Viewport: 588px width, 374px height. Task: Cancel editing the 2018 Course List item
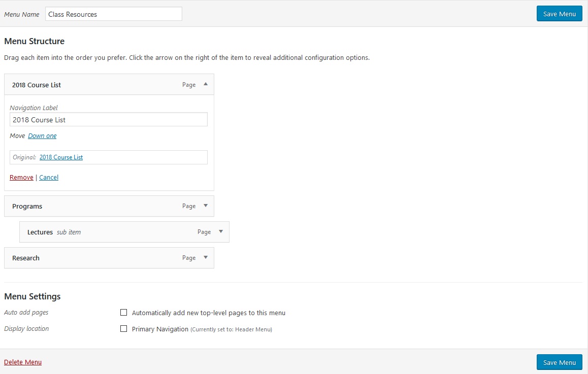click(48, 177)
